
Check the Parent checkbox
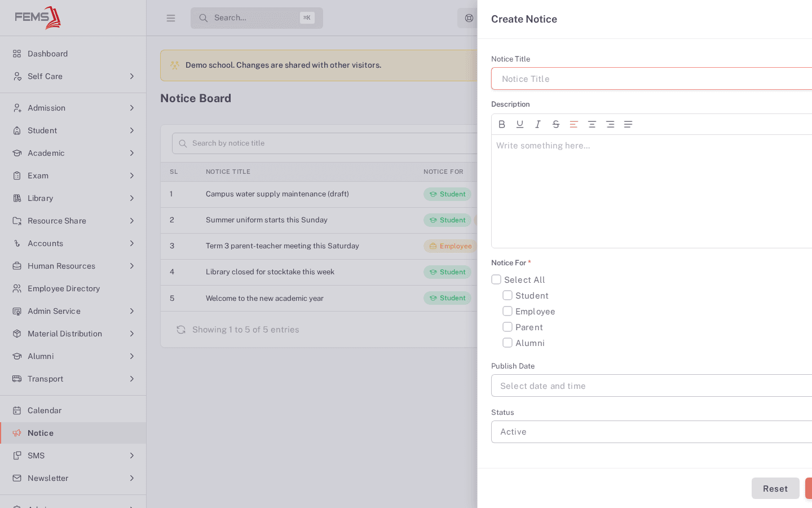click(507, 327)
